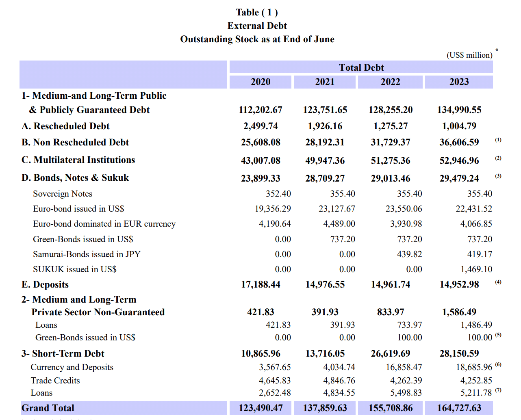Open footnote (3) next to Bonds row
Screen dimensions: 521x420
point(498,176)
